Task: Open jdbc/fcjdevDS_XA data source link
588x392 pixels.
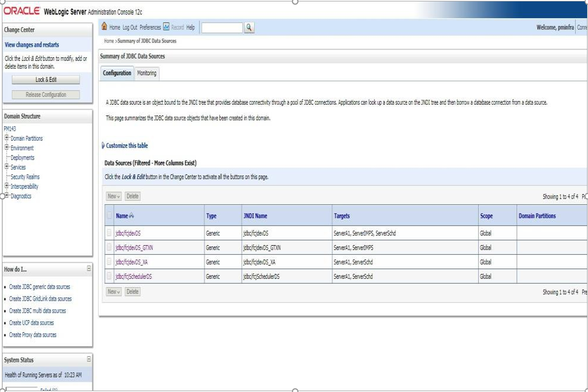Action: pos(132,262)
